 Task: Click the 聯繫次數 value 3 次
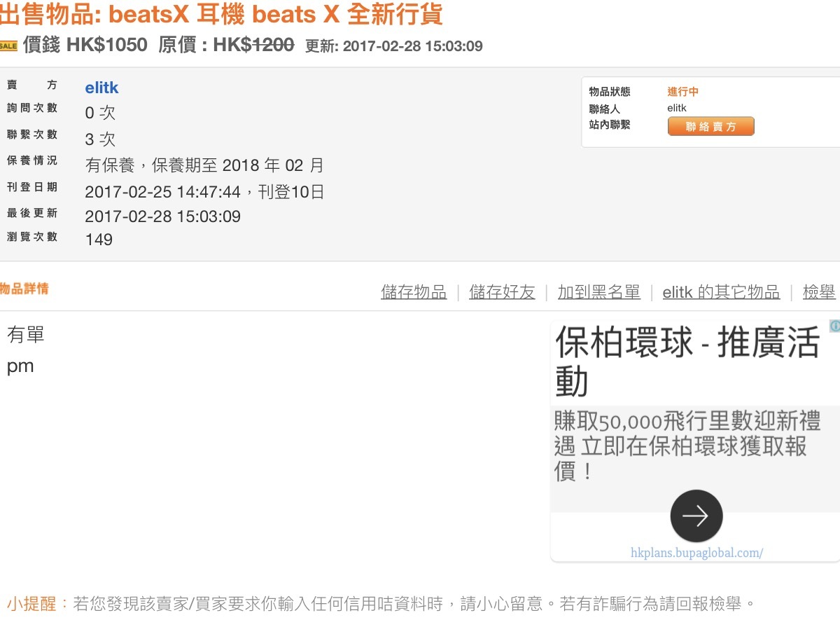pos(100,139)
